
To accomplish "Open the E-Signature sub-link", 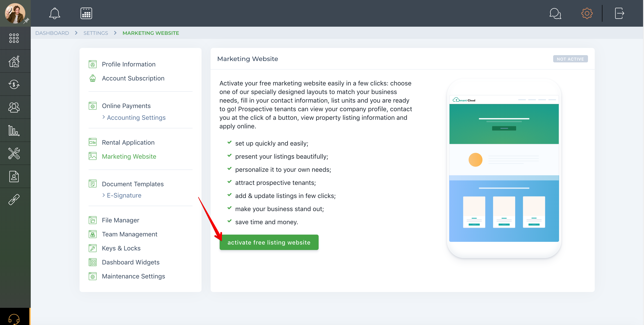I will coord(124,195).
